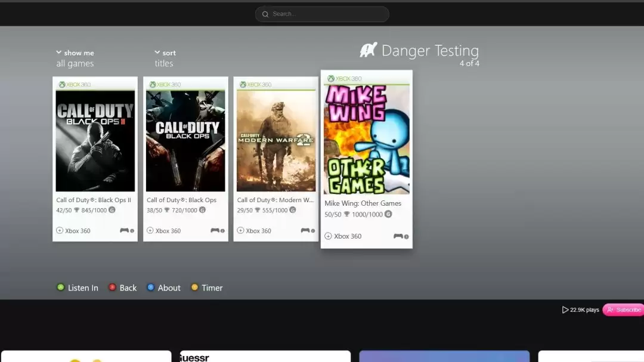This screenshot has height=362, width=644.
Task: Open the sort titles dropdown
Action: click(165, 58)
